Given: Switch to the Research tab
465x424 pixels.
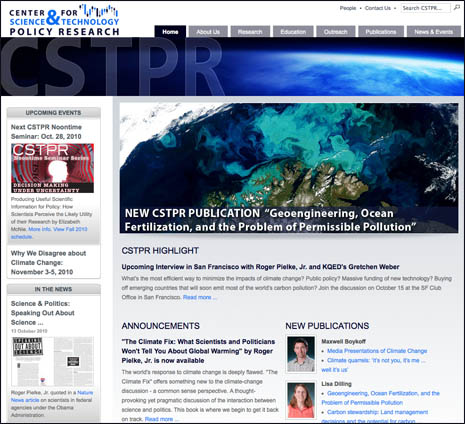Looking at the screenshot, I should tap(250, 32).
